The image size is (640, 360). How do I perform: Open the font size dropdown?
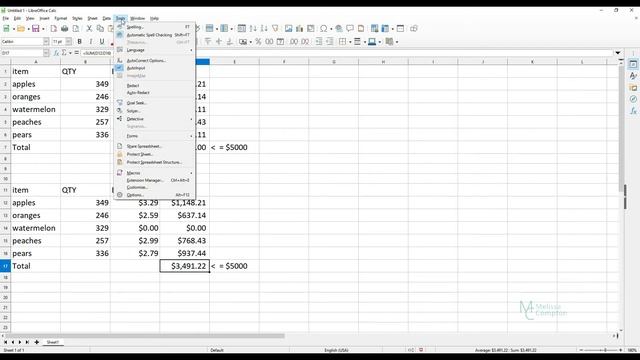click(x=69, y=42)
